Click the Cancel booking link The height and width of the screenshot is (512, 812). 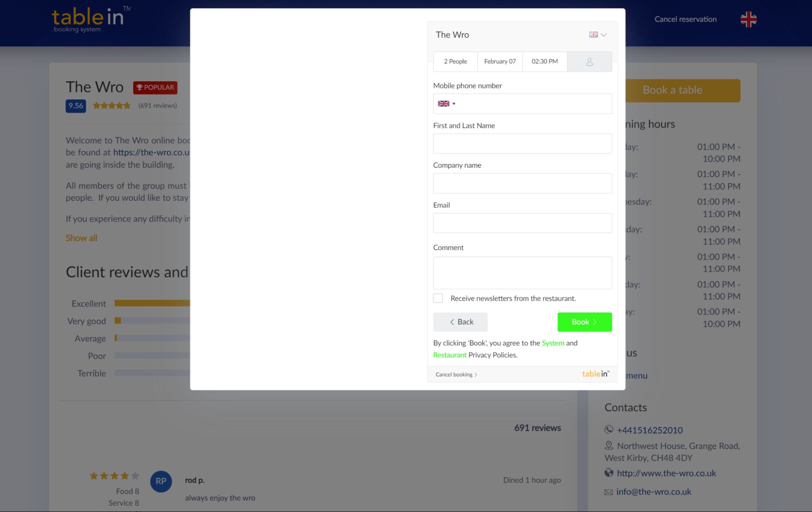457,375
